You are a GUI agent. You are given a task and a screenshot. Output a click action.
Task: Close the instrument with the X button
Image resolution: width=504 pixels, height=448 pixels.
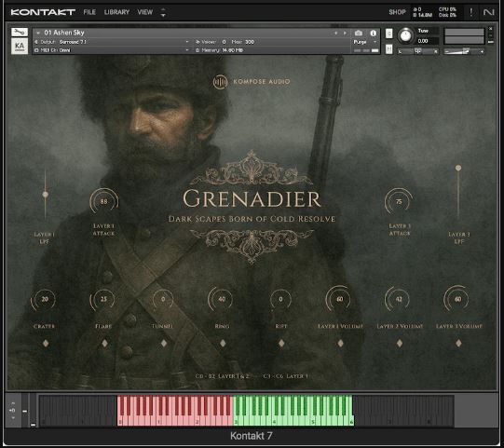click(x=491, y=29)
